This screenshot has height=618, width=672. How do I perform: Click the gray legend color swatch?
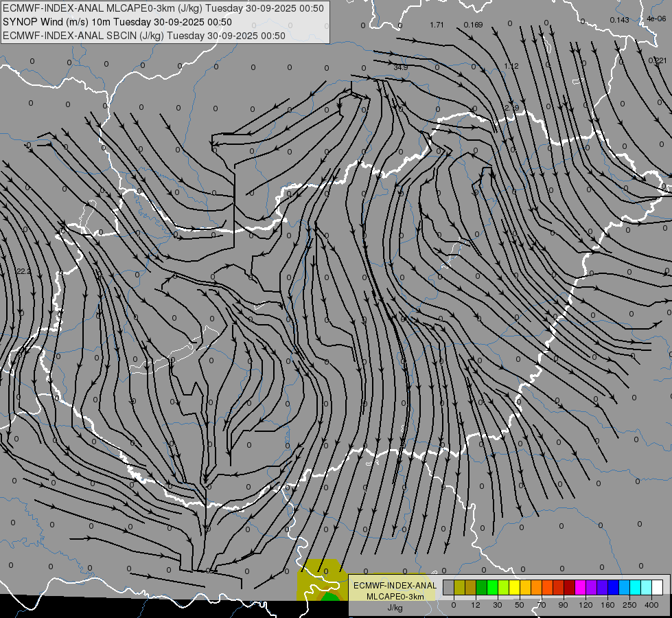click(448, 588)
